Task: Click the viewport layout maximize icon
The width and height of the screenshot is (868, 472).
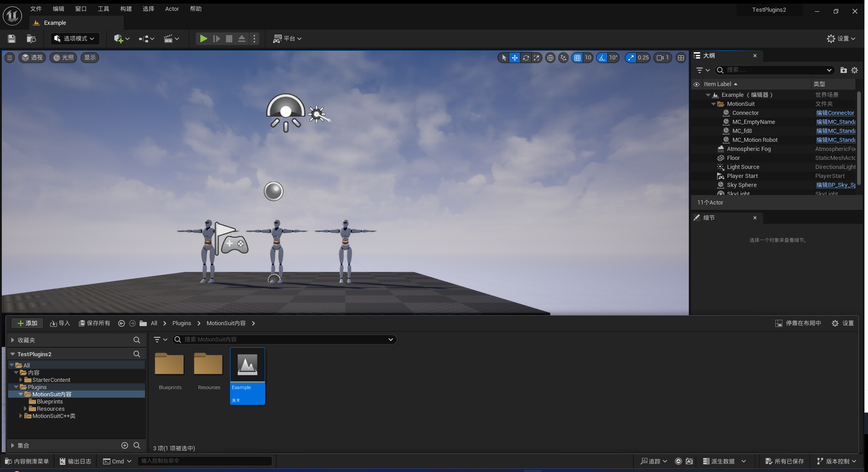Action: coord(681,58)
